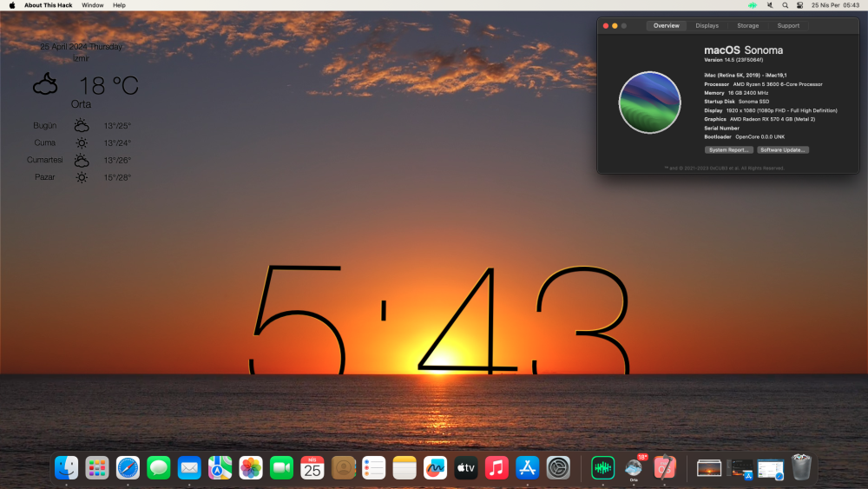Open the Apple menu
868x489 pixels.
(x=12, y=5)
